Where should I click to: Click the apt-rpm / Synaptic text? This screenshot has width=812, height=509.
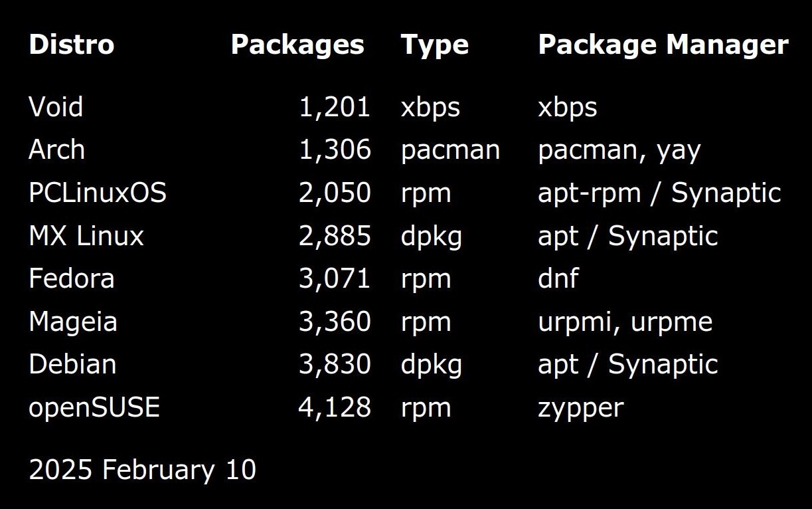[660, 193]
